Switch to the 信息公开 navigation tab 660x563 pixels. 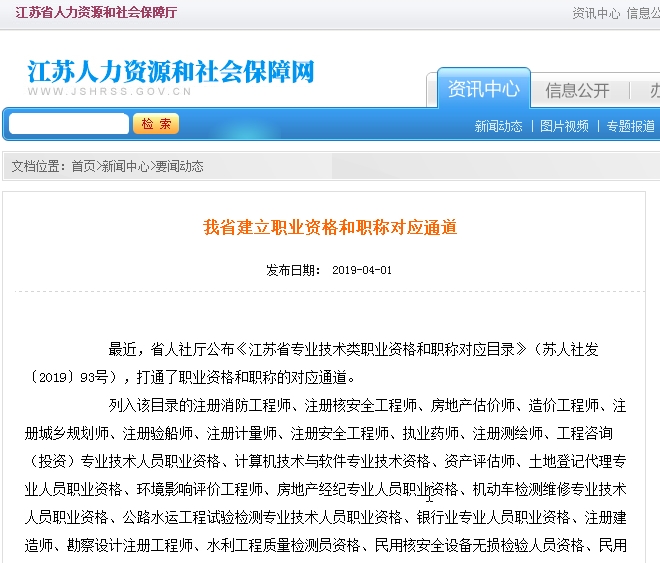(x=577, y=90)
